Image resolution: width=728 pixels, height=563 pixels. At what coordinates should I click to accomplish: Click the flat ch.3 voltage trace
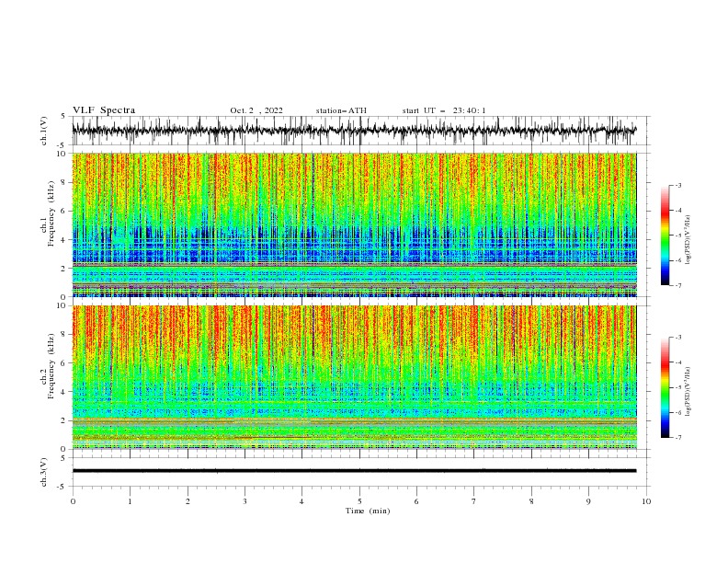(x=354, y=471)
